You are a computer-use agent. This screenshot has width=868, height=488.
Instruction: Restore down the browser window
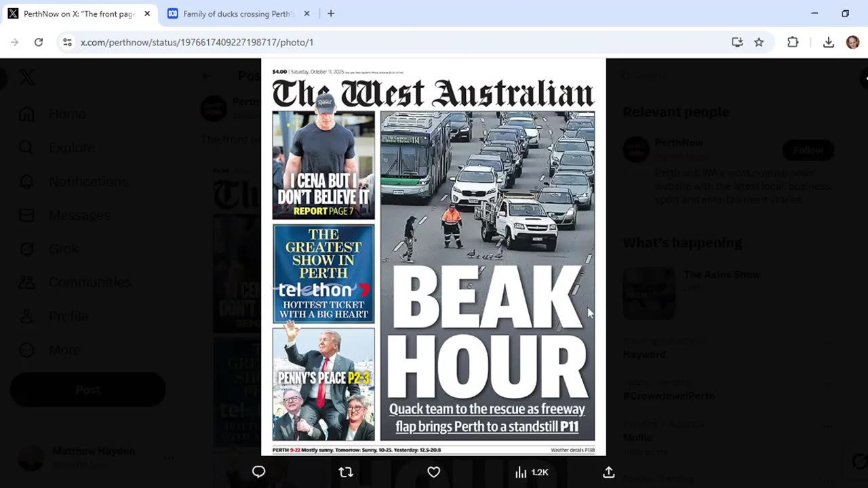click(x=845, y=14)
